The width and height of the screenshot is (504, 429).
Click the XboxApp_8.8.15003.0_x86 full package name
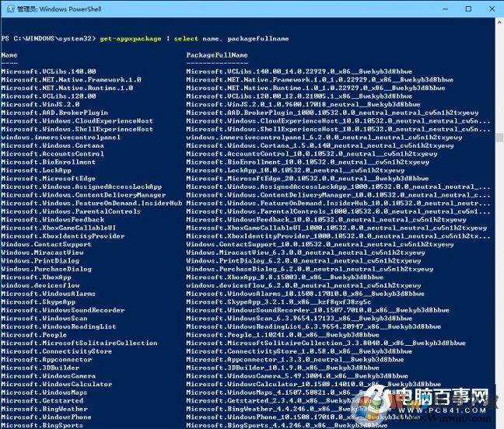(285, 277)
